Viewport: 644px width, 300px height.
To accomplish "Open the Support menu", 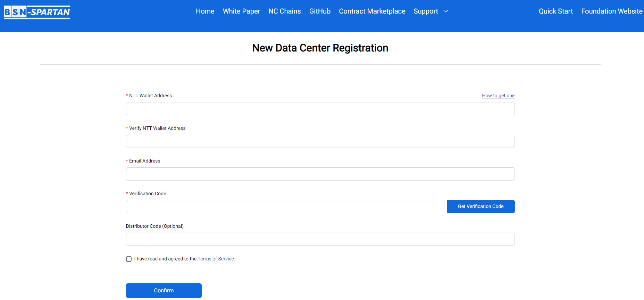I will pyautogui.click(x=426, y=11).
